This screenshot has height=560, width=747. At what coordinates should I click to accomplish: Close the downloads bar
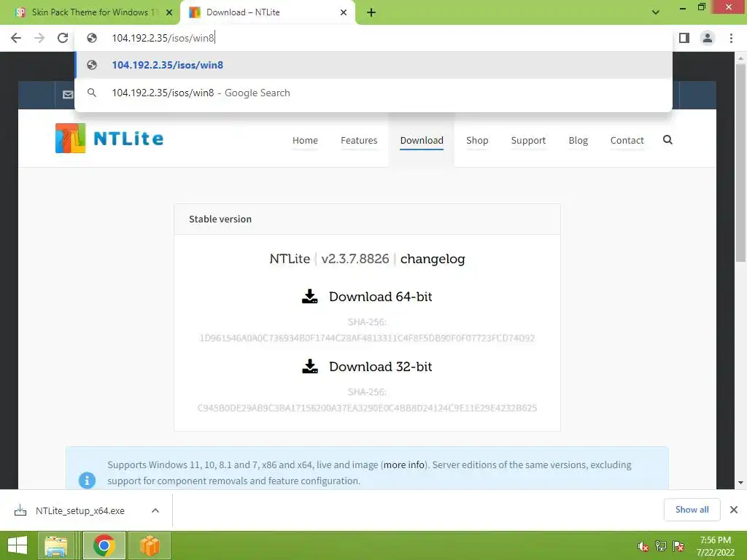(x=734, y=510)
